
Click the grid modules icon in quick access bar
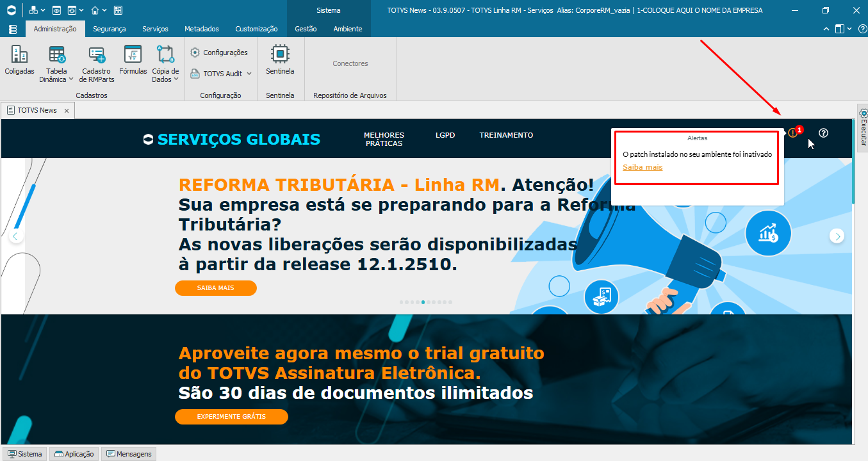coord(118,10)
